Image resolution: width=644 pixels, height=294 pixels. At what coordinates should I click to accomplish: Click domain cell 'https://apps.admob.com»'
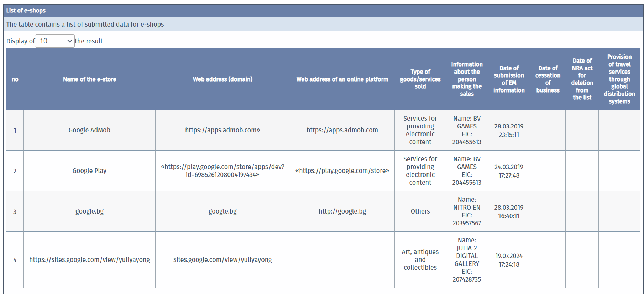click(x=222, y=130)
